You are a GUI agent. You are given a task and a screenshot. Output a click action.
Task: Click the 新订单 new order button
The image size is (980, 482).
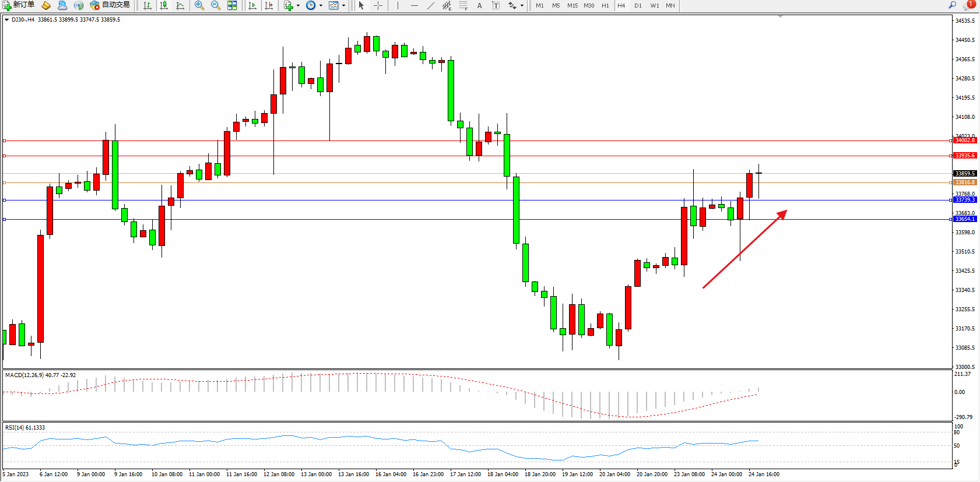[19, 5]
